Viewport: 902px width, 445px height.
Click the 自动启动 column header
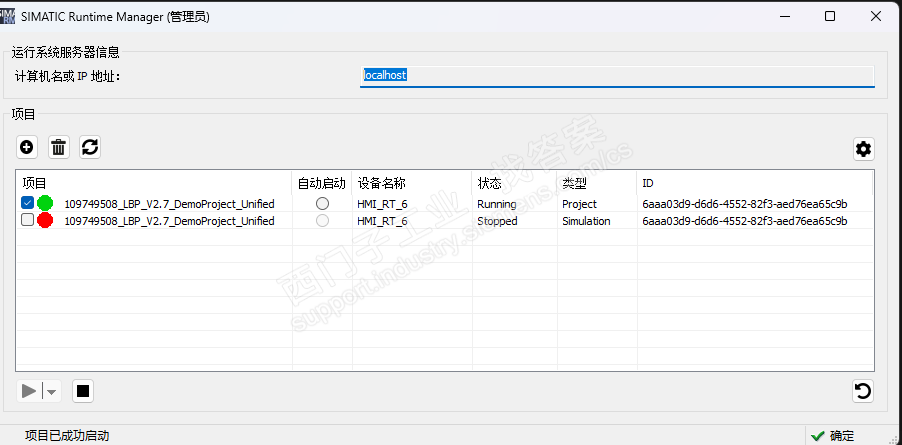tap(322, 183)
